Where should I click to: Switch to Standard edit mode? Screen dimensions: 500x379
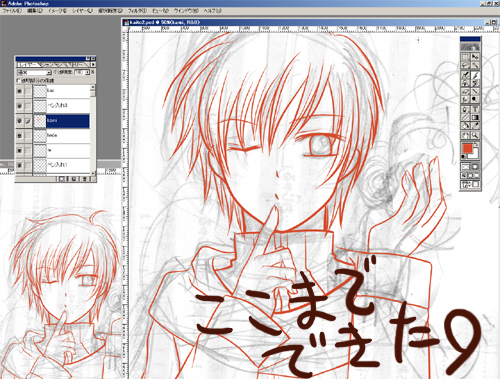tap(465, 166)
